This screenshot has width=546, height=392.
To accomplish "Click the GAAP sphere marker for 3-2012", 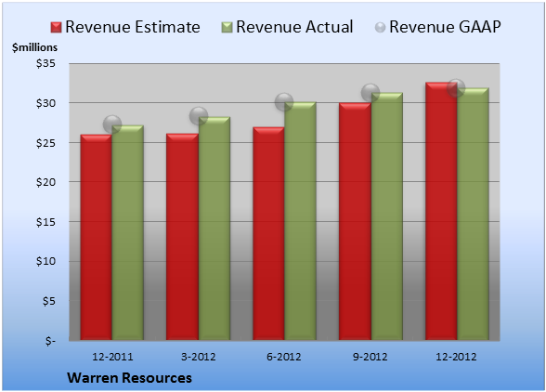I will tap(199, 116).
